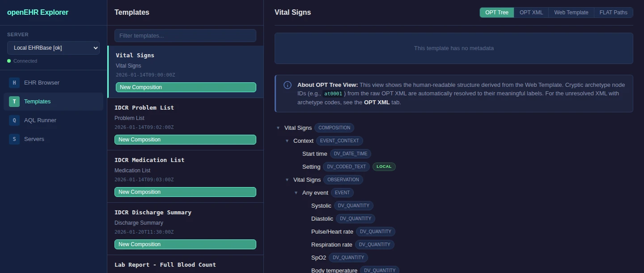Select the IDCR Discharge Summary template title
644x273 pixels.
point(153,213)
